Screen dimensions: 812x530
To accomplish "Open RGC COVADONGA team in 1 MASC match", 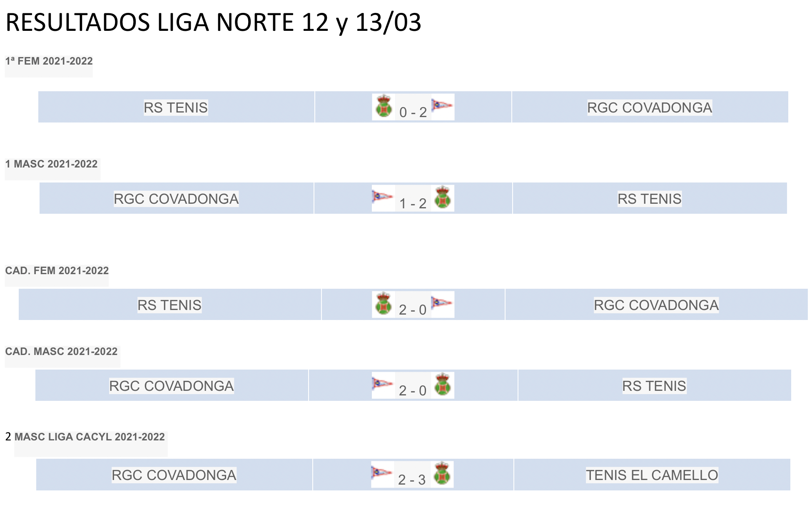I will tap(176, 199).
